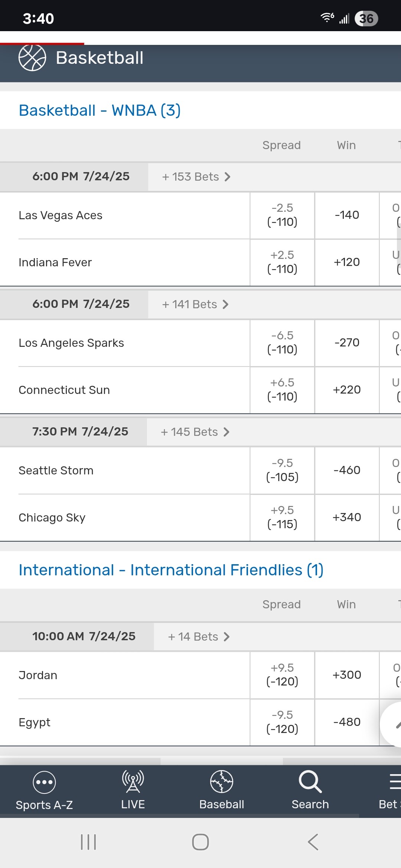Screen dimensions: 401x868
Task: Open International Friendlies (1) link
Action: (171, 570)
